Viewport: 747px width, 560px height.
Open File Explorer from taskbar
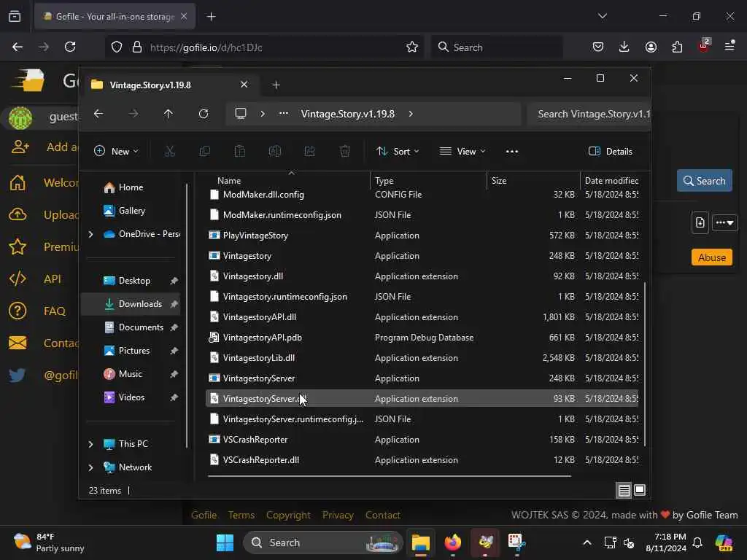421,542
